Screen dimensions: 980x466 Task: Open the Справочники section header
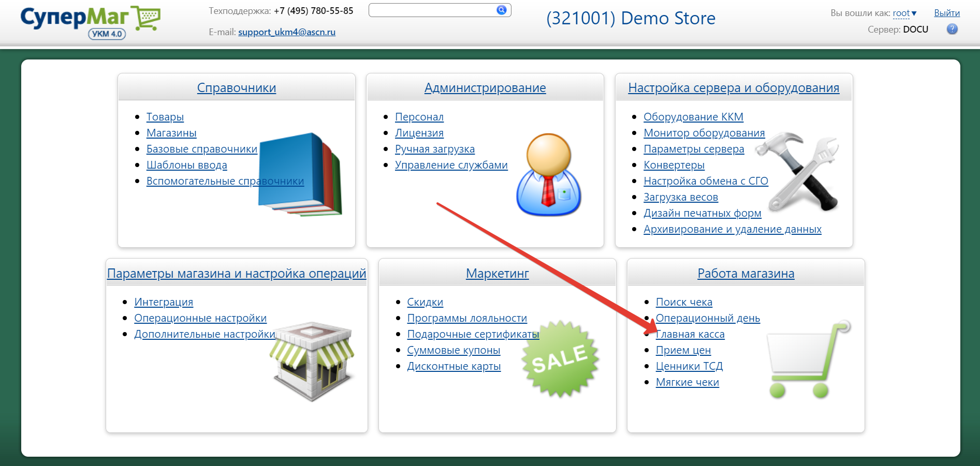(x=236, y=88)
